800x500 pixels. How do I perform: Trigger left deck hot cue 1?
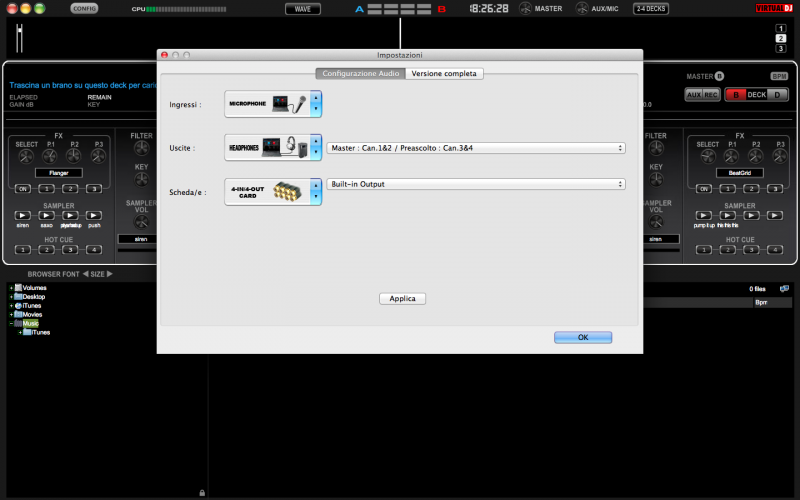(x=22, y=249)
